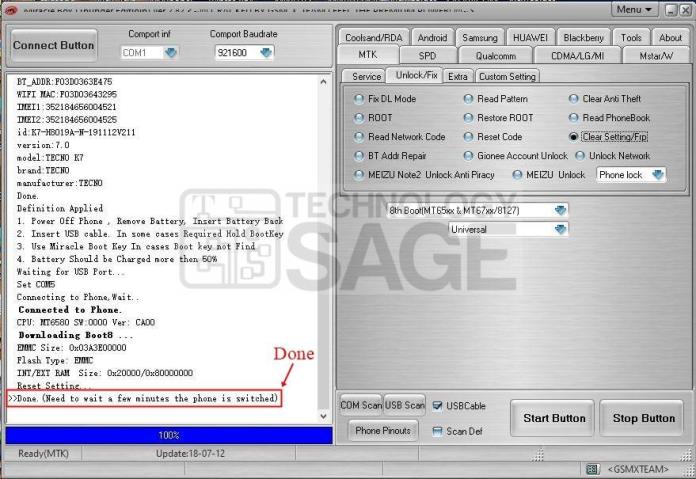Viewport: 696px width, 479px height.
Task: Click the Update:18-07-12 status entry
Action: tap(190, 454)
